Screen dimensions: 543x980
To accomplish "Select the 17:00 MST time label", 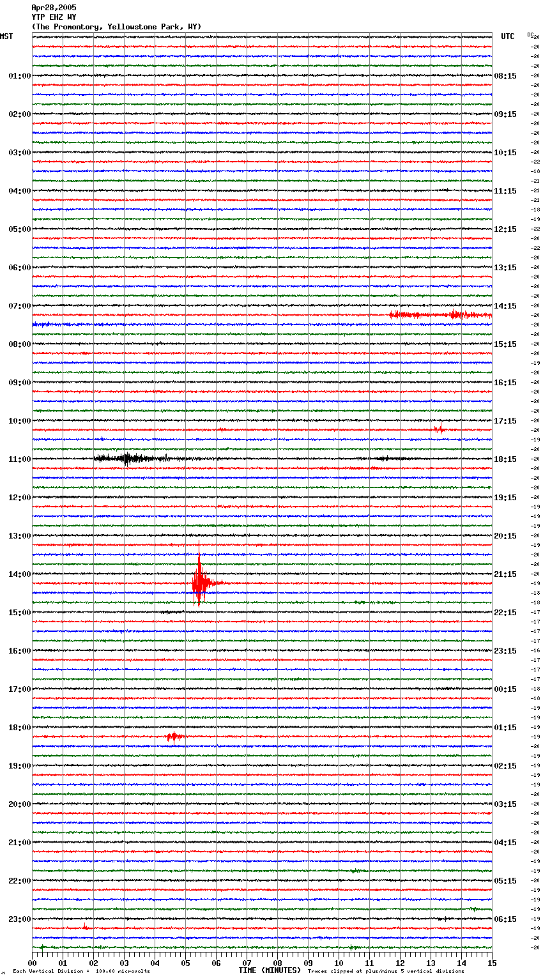I will (x=19, y=689).
